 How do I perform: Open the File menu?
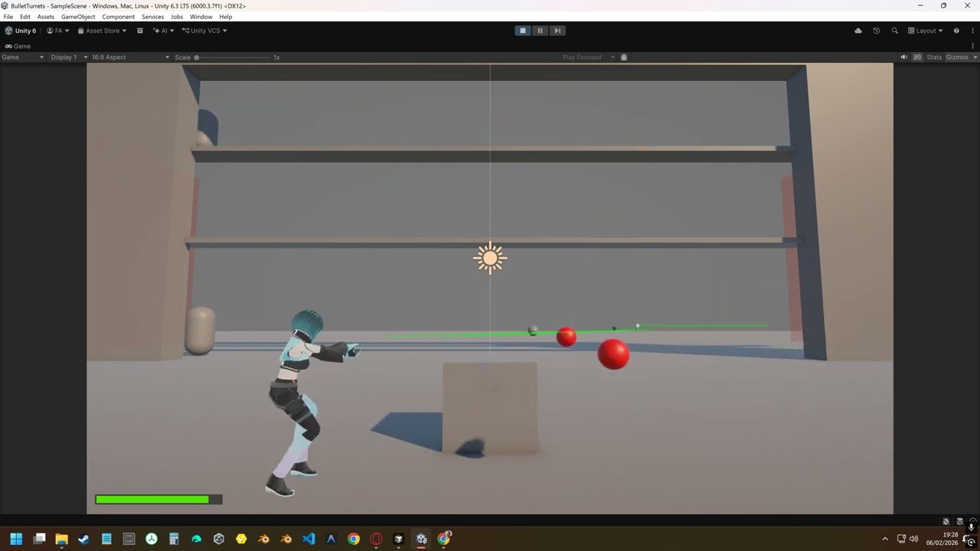[8, 17]
